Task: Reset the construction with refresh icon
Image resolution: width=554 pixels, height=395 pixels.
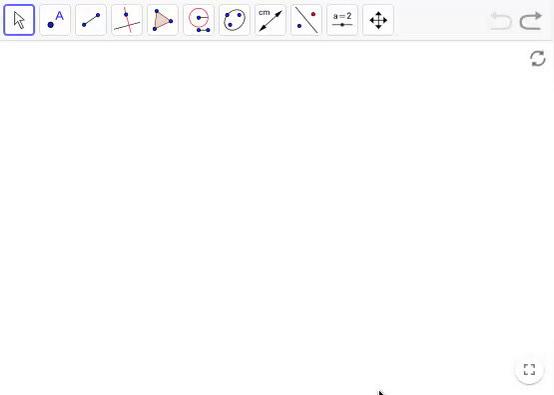Action: pyautogui.click(x=538, y=58)
